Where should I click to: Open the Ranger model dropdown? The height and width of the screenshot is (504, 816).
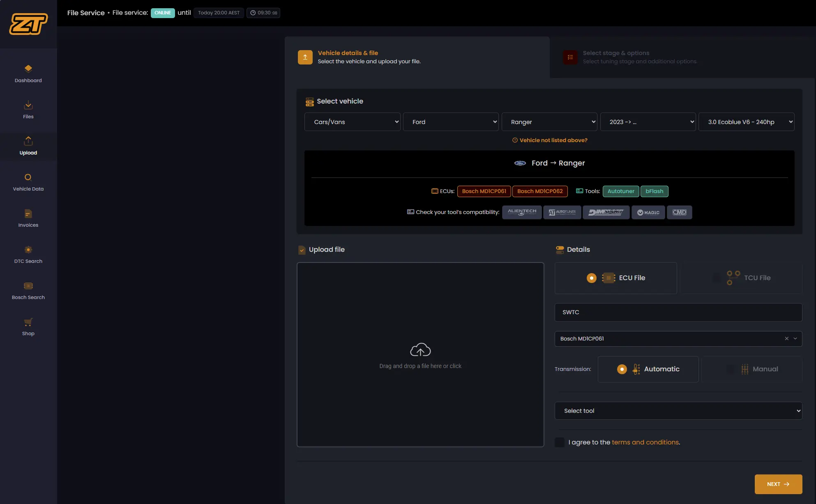tap(549, 122)
